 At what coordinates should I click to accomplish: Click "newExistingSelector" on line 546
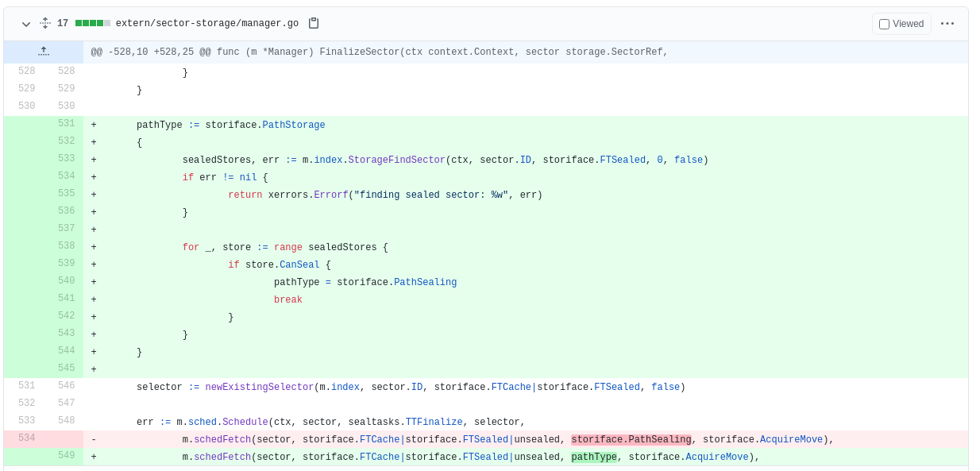(x=260, y=388)
